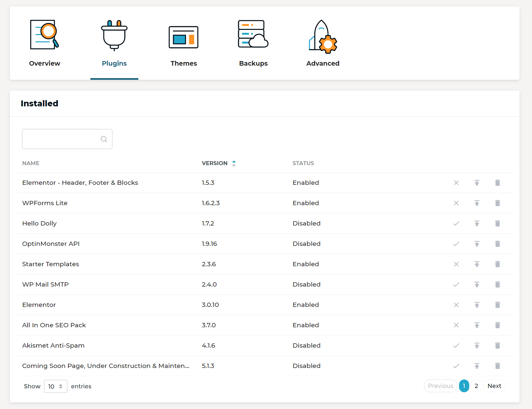This screenshot has height=409, width=532.
Task: Click the Hello Dolly plugin name
Action: tap(39, 224)
